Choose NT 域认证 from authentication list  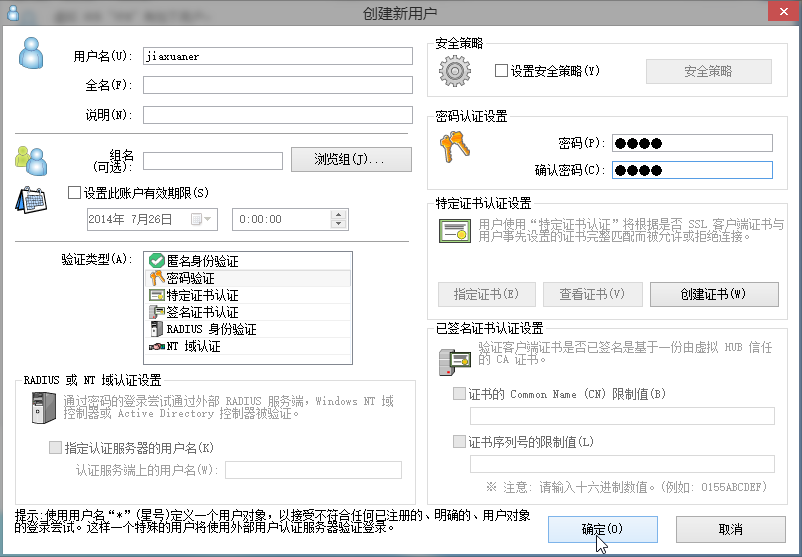193,347
